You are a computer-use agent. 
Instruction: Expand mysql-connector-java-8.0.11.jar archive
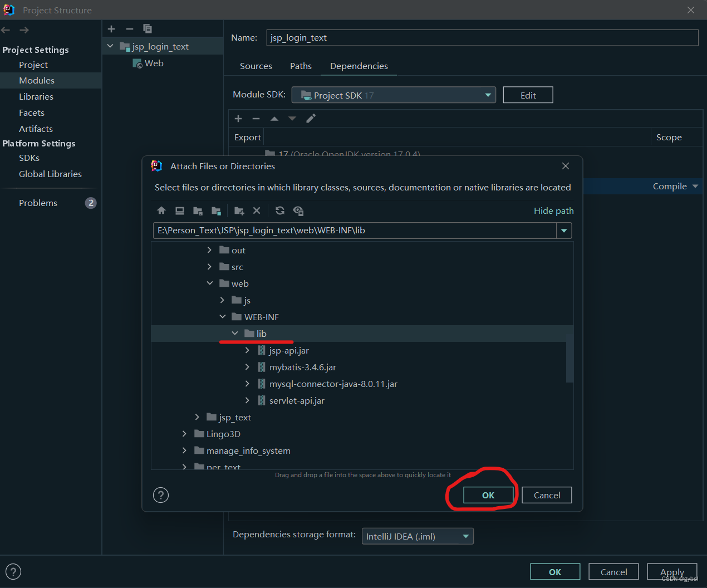[247, 384]
